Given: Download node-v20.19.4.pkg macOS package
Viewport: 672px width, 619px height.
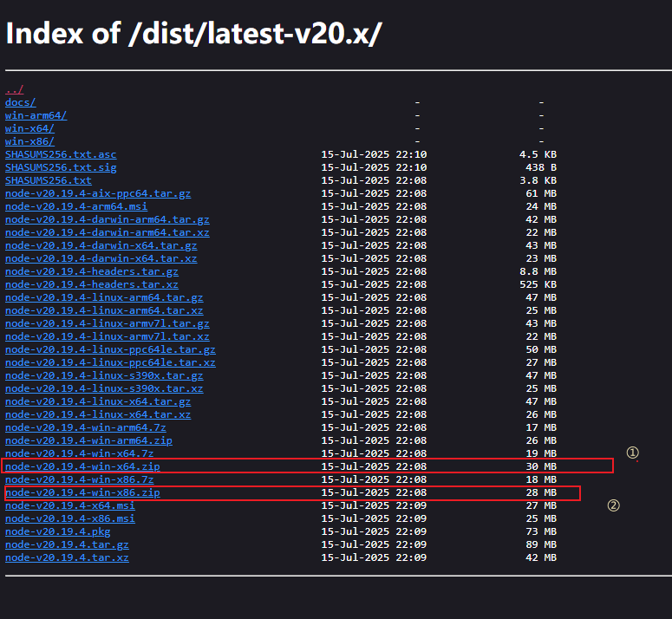Looking at the screenshot, I should pos(57,531).
